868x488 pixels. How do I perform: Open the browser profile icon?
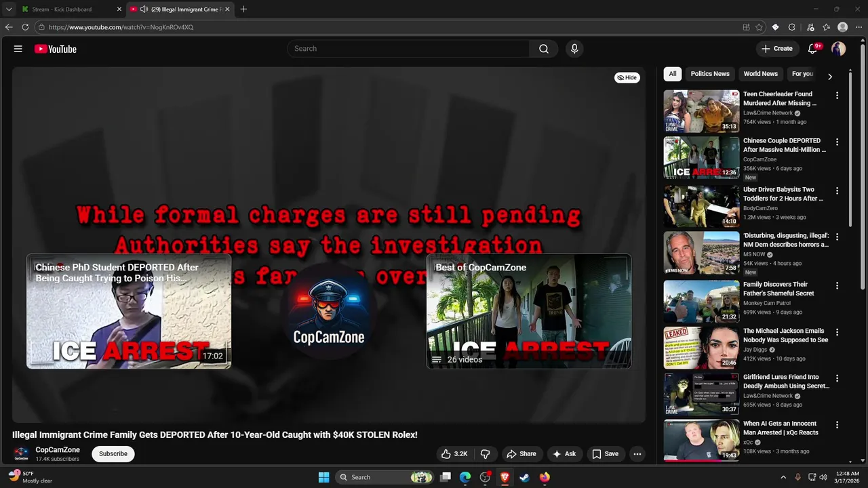[843, 27]
